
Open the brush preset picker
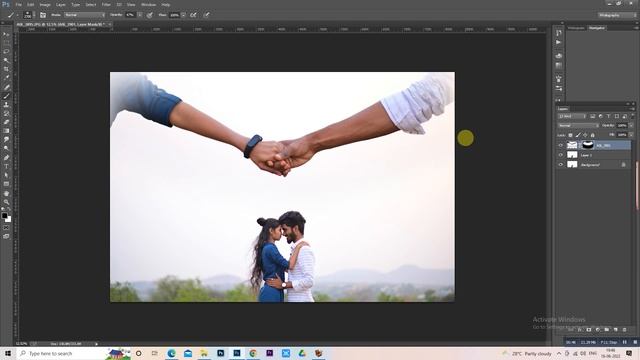coord(29,15)
